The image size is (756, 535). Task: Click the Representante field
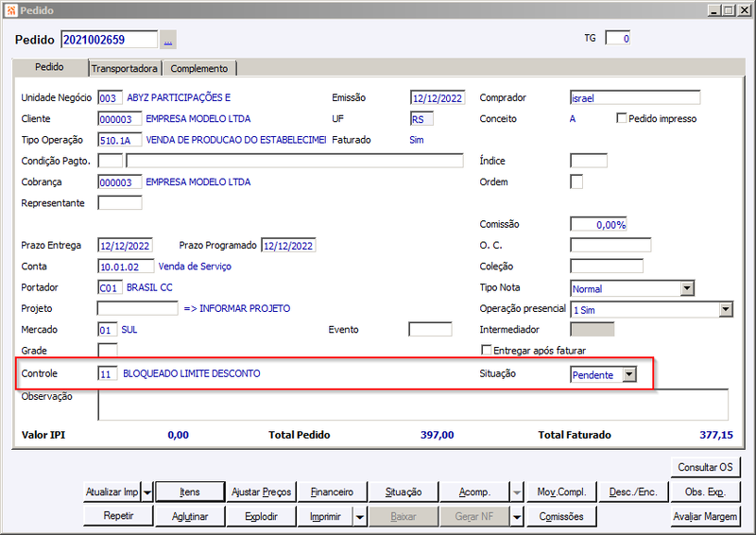[x=120, y=202]
